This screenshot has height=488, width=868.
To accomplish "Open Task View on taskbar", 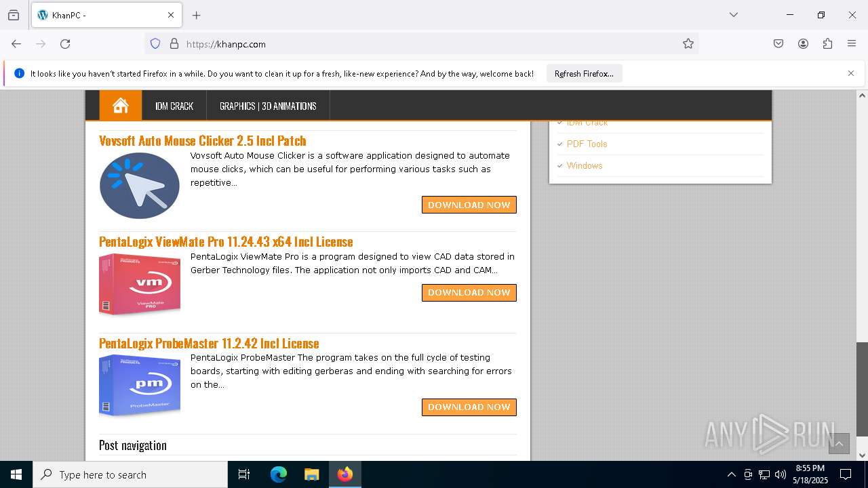I will [x=244, y=474].
